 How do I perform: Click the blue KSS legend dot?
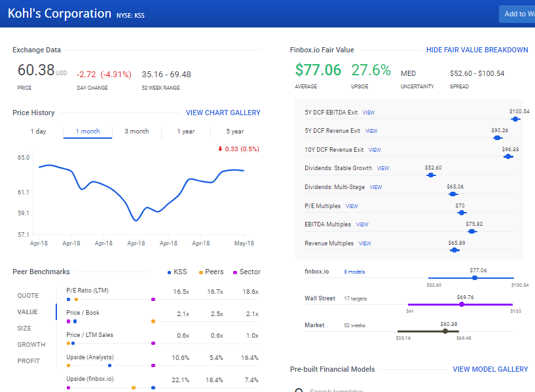click(x=169, y=272)
